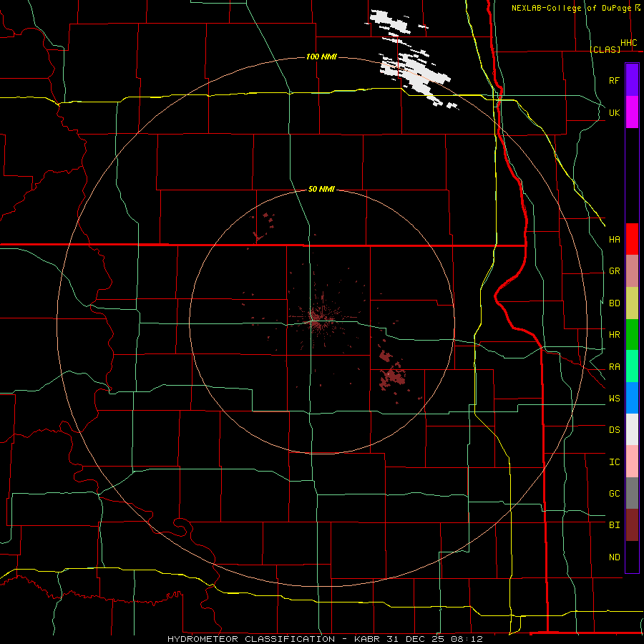Viewport: 644px width, 644px height.
Task: Click the 'HYDROMETEOR CLASSIFICATION' title text
Action: coord(251,639)
